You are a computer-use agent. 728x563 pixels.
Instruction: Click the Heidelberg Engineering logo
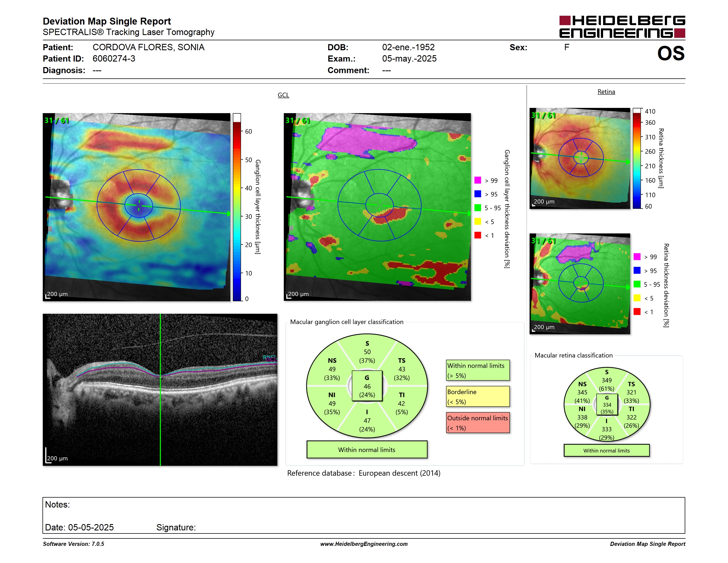[x=622, y=27]
